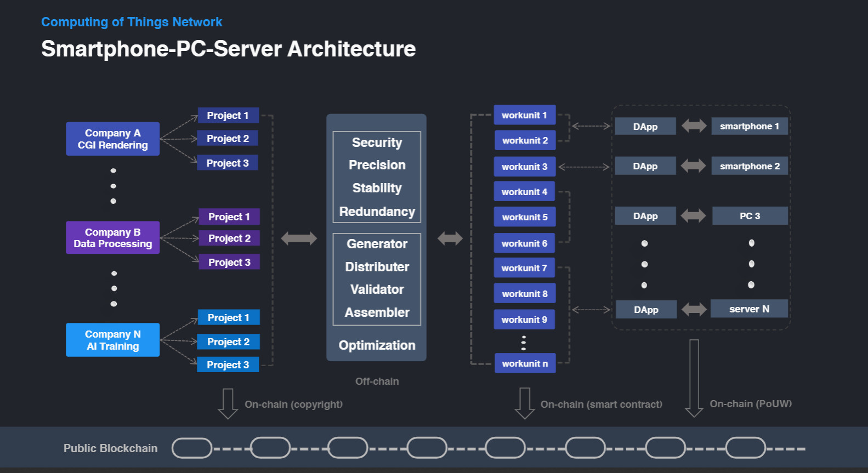The image size is (868, 473).
Task: Click the Redundancy label
Action: 377,212
